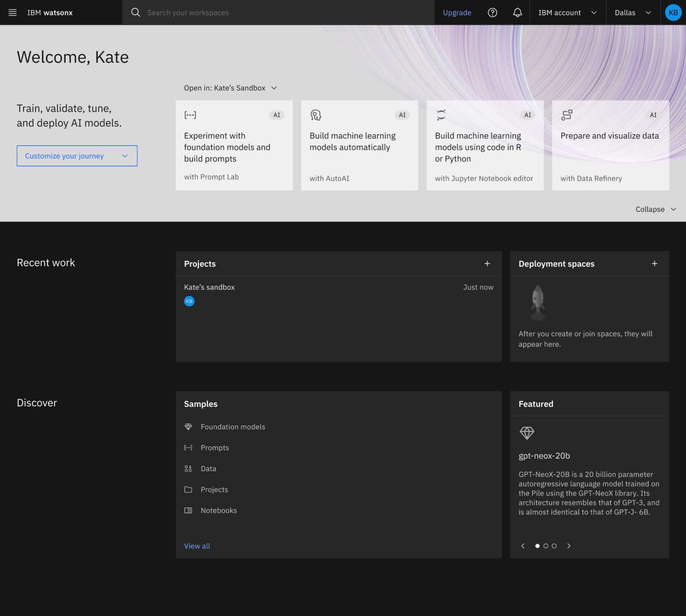
Task: Open the notifications bell
Action: point(517,13)
